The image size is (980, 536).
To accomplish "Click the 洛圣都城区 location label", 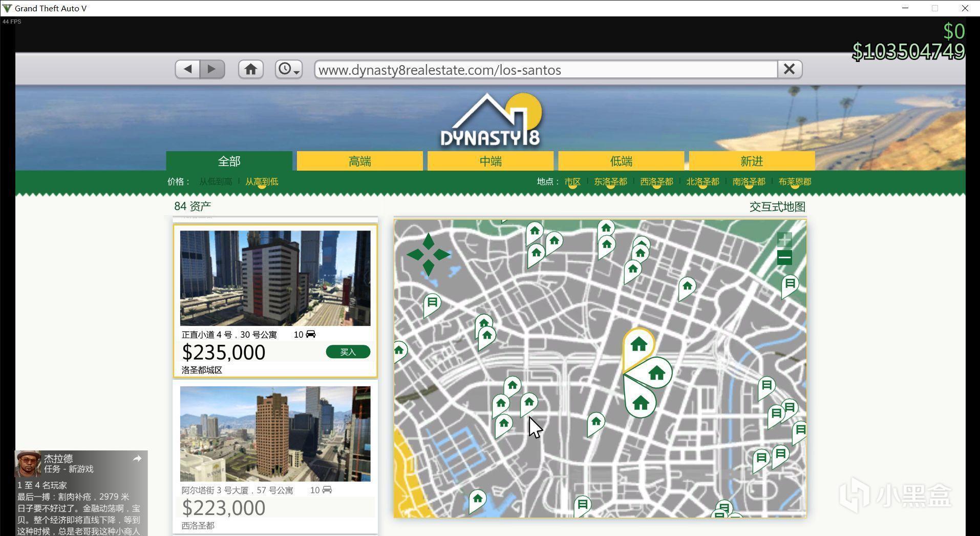I will click(x=202, y=370).
